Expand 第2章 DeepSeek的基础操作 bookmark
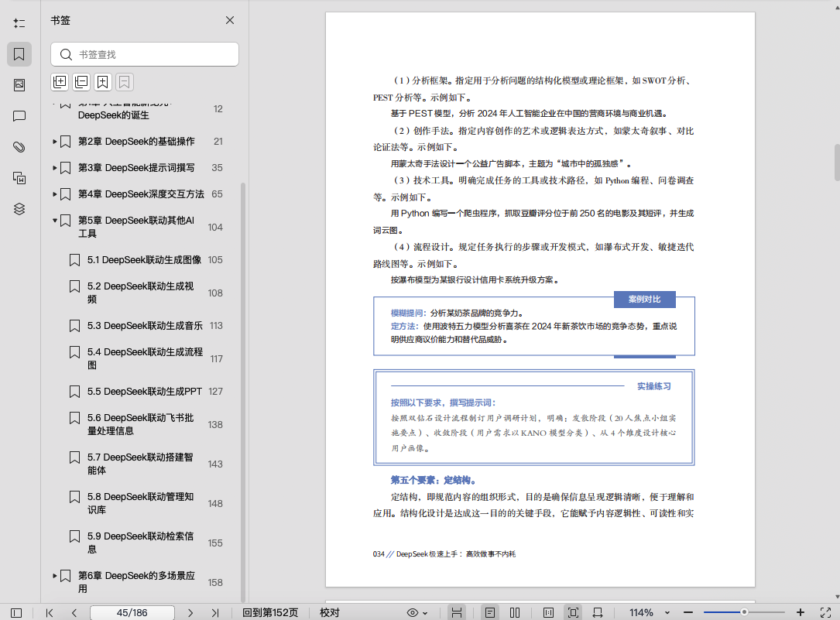This screenshot has height=620, width=840. point(55,142)
